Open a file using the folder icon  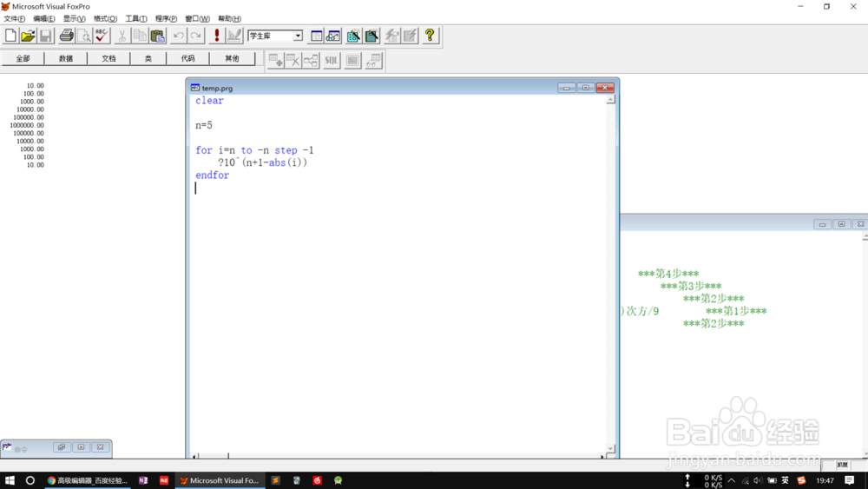point(28,36)
